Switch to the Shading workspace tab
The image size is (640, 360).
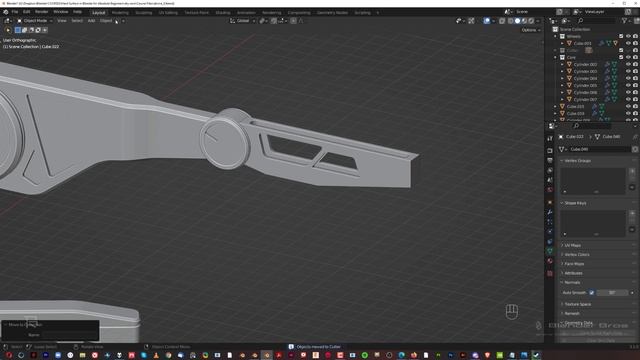tap(223, 13)
